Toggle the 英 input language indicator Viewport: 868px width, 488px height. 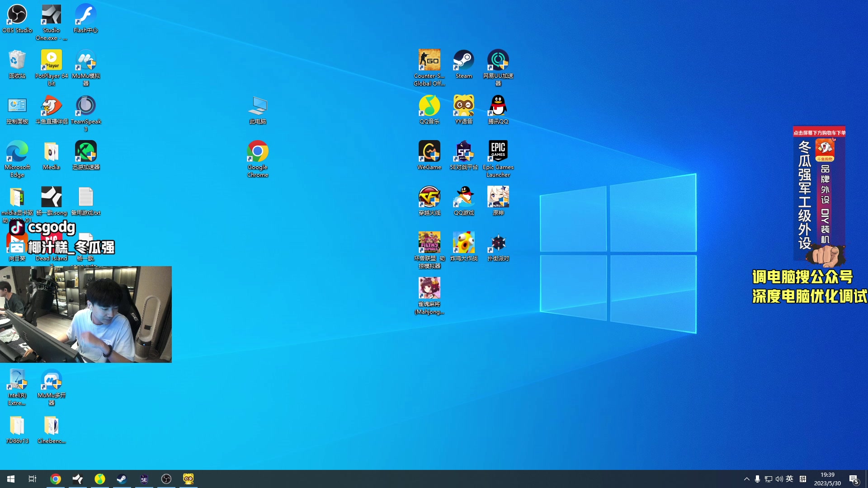click(x=790, y=479)
